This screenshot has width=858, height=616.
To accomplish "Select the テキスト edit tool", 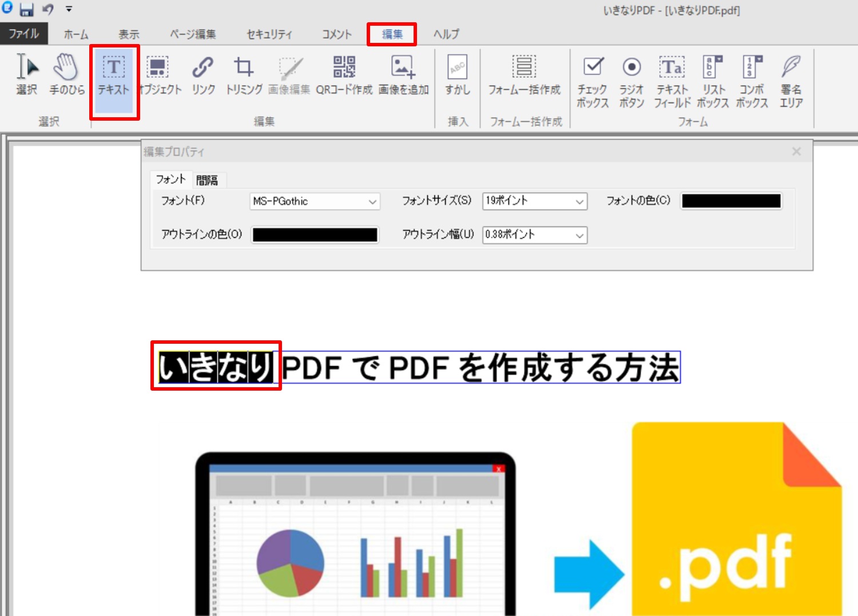I will click(x=114, y=77).
